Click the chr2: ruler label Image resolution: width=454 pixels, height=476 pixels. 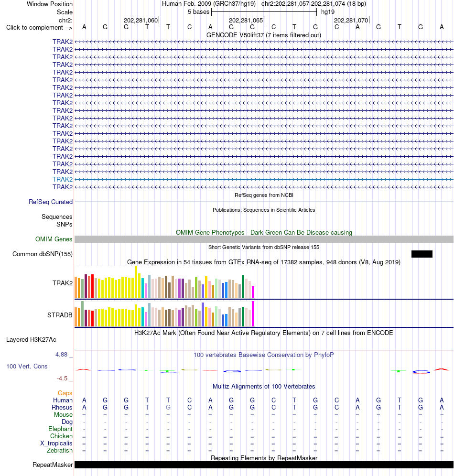(x=65, y=21)
